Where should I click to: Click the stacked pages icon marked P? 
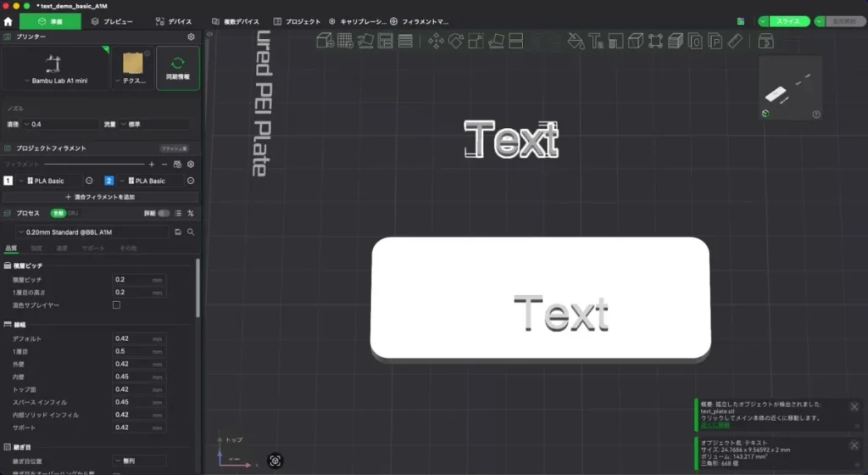click(715, 41)
